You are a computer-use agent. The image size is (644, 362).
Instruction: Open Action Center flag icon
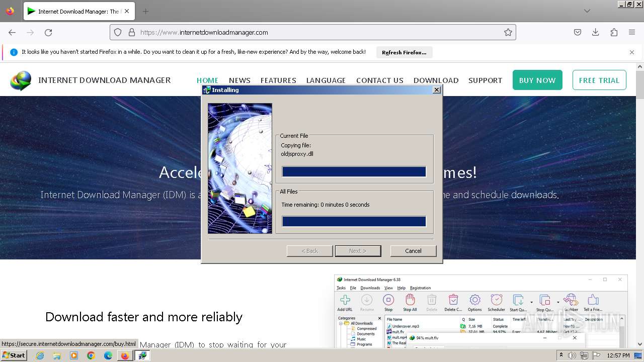[596, 355]
